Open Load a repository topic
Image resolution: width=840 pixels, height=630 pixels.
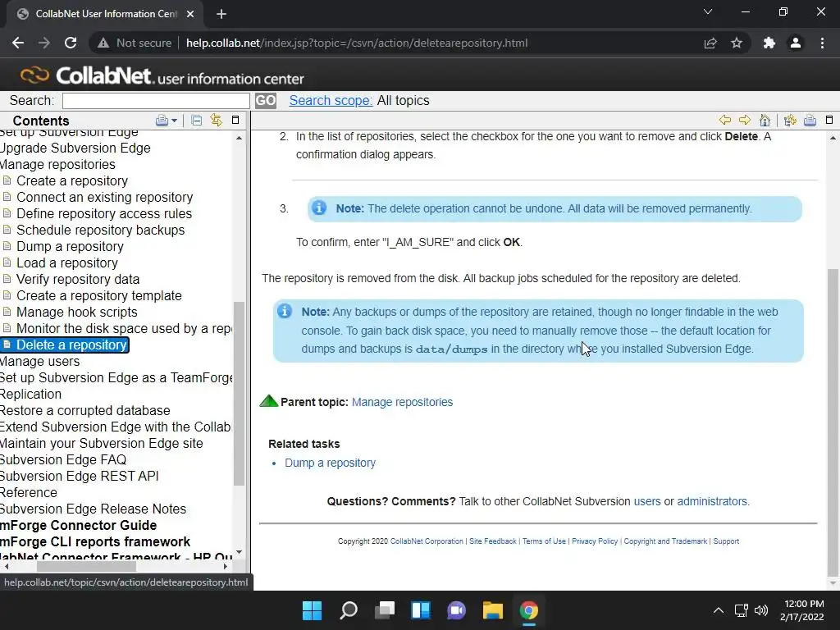[x=67, y=263]
